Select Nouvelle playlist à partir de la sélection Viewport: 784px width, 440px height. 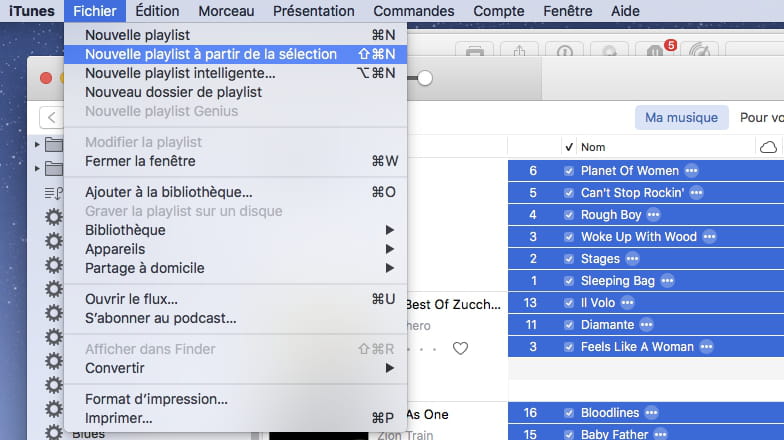pyautogui.click(x=236, y=54)
